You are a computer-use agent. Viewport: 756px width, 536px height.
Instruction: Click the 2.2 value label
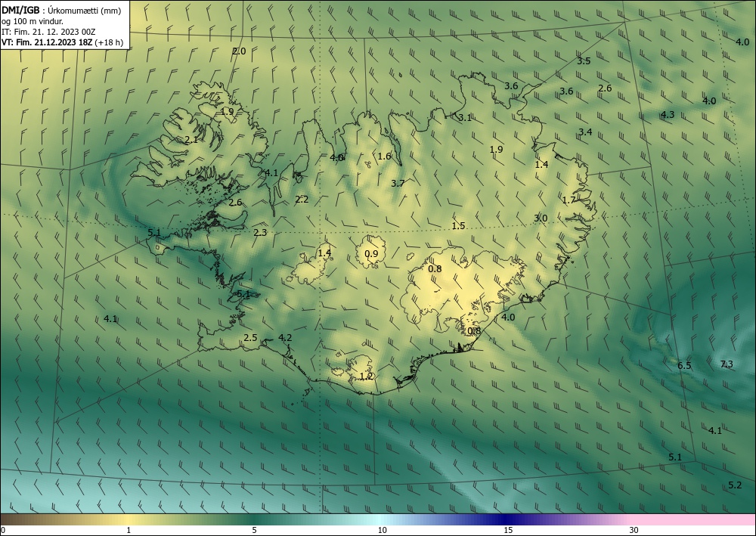pos(302,199)
